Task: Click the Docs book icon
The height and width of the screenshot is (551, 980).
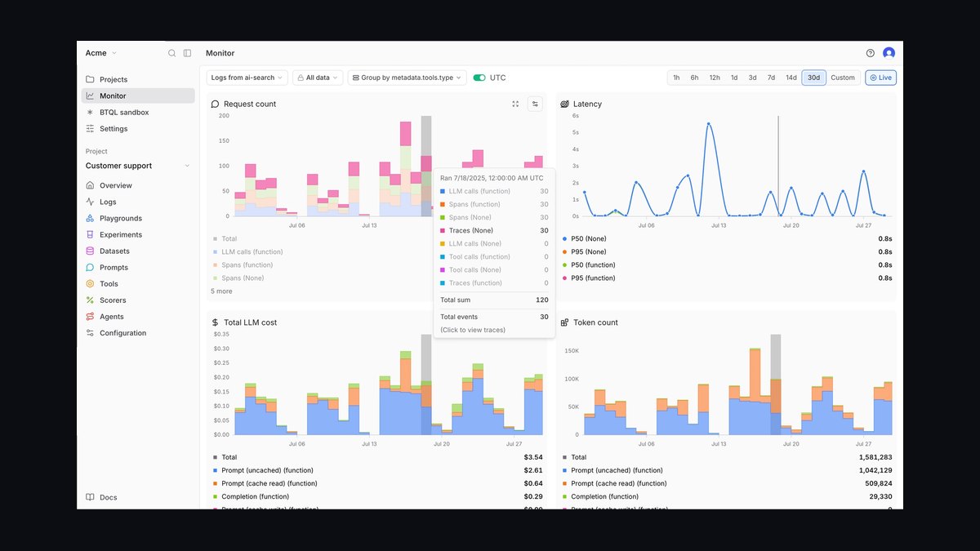Action: point(91,497)
